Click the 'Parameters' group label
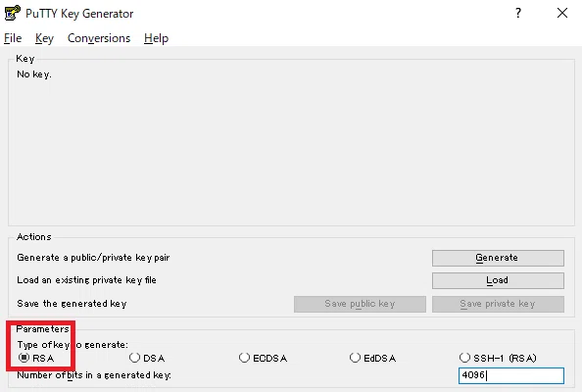The width and height of the screenshot is (582, 392). pyautogui.click(x=42, y=329)
